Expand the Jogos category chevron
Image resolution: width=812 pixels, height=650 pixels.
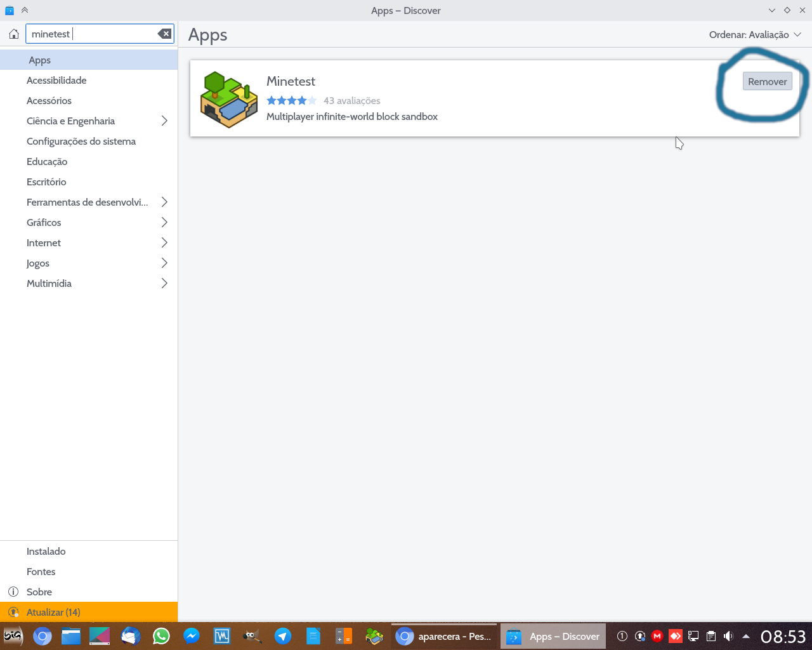tap(164, 263)
